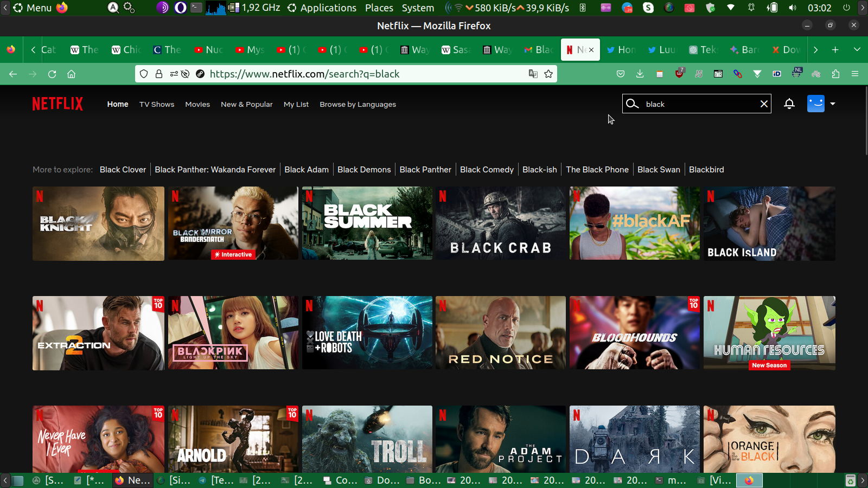This screenshot has height=488, width=868.
Task: Click the translate page icon in address bar
Action: 533,74
